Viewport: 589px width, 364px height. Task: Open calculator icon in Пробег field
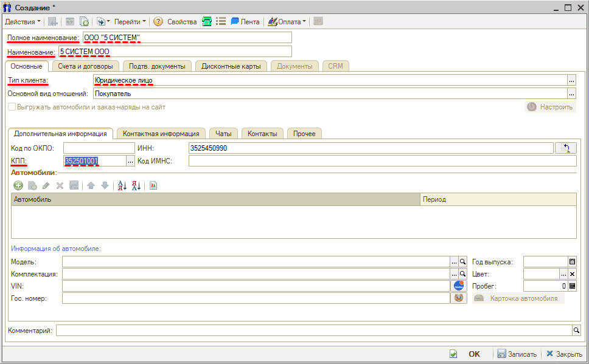pyautogui.click(x=572, y=286)
